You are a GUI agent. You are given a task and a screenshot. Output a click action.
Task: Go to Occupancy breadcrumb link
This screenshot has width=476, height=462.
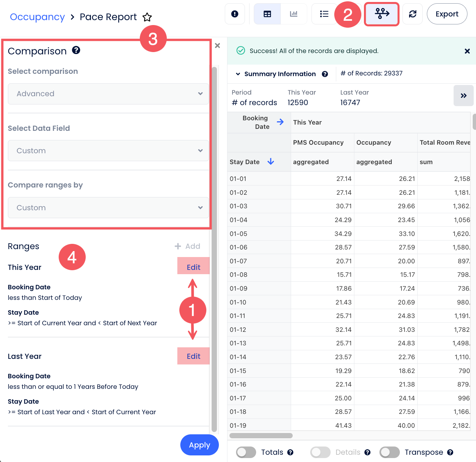[37, 17]
